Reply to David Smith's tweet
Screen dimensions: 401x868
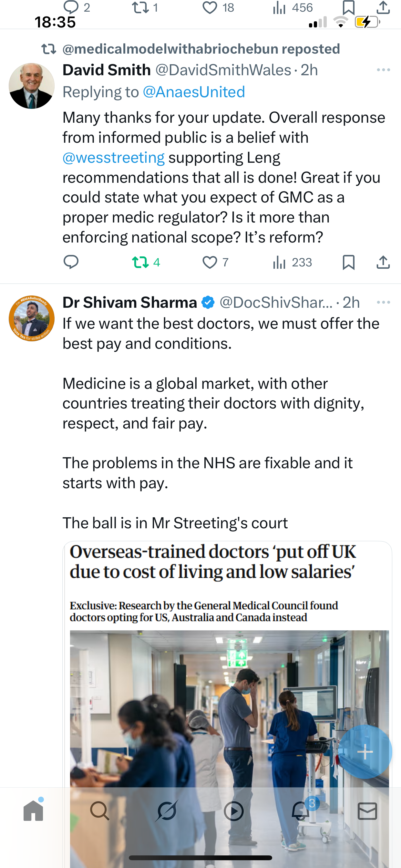(71, 262)
